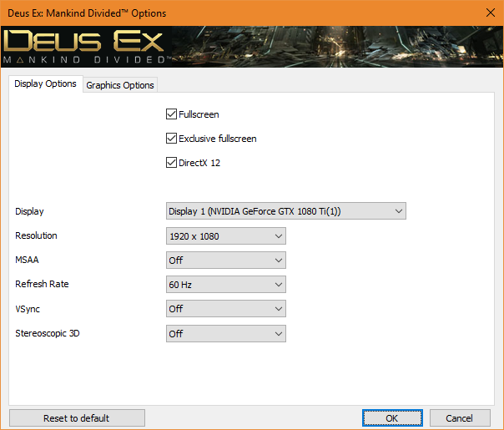Click the Stereoscopic 3D label text
Image resolution: width=504 pixels, height=430 pixels.
[48, 333]
